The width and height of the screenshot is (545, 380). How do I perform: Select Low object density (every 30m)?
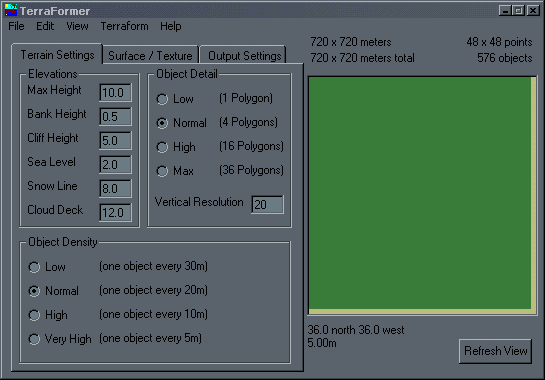[x=34, y=267]
